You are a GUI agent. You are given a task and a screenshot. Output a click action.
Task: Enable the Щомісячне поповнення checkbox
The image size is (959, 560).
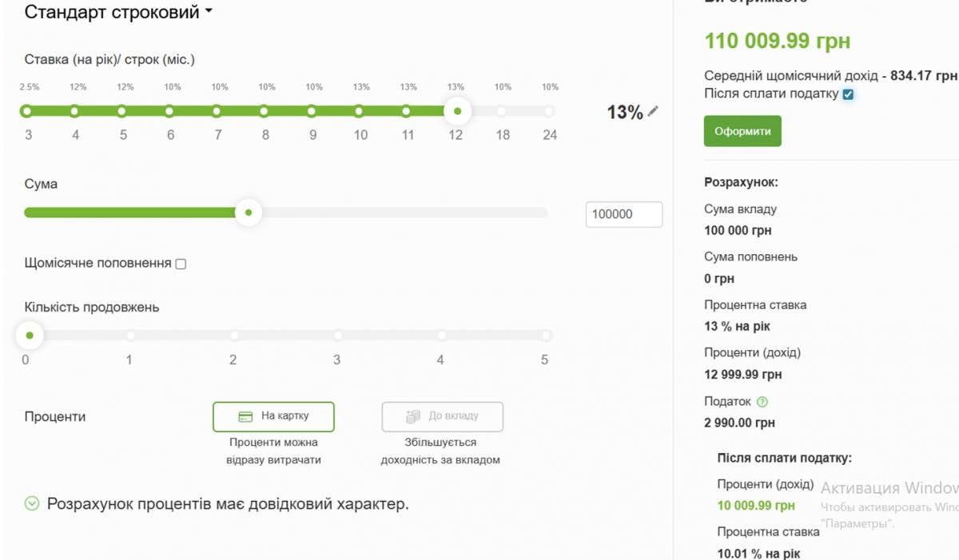[181, 264]
